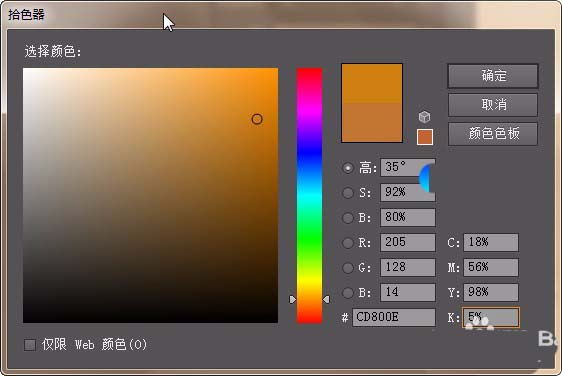Click the K black field showing 5%

(491, 318)
